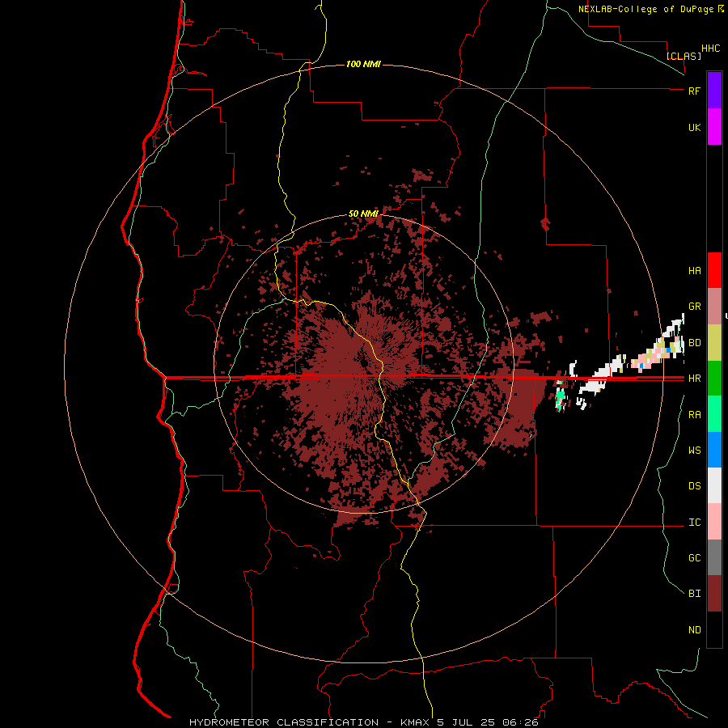Click the IC legend label
Screen dimensions: 728x728
694,523
